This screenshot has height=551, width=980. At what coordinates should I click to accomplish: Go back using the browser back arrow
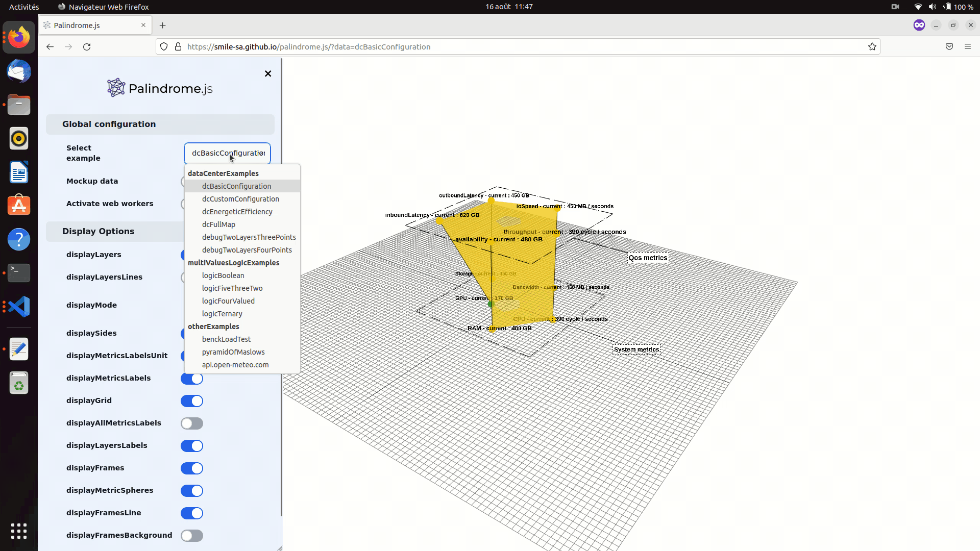(x=50, y=46)
